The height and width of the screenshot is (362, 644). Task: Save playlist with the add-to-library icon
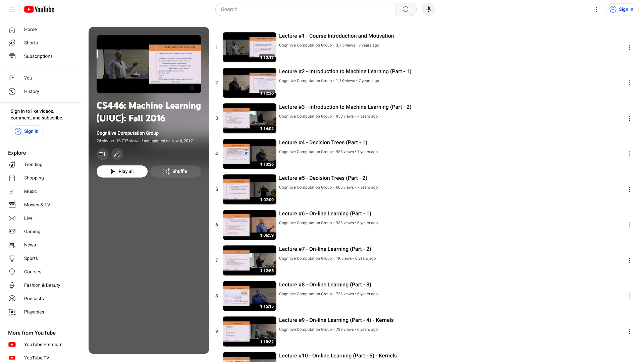[x=103, y=154]
